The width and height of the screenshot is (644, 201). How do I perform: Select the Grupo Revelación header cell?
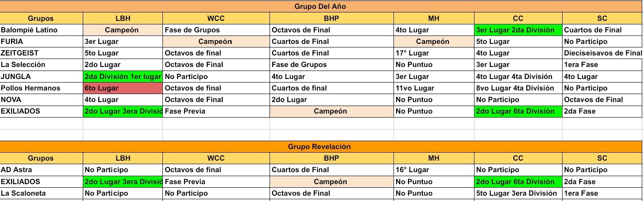click(320, 146)
